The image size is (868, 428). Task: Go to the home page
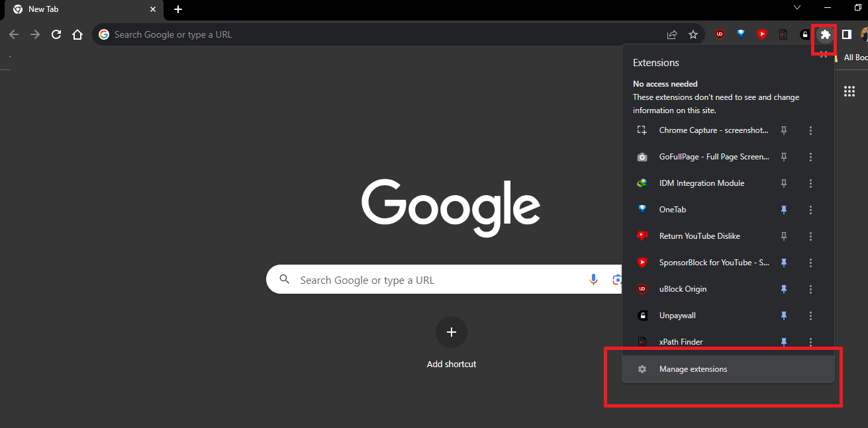(77, 34)
